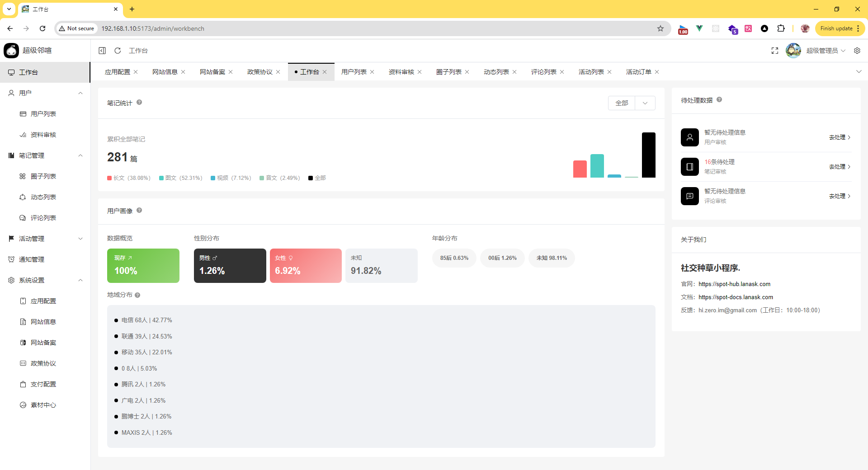Click the help icon next to 笔记统计

pyautogui.click(x=139, y=103)
